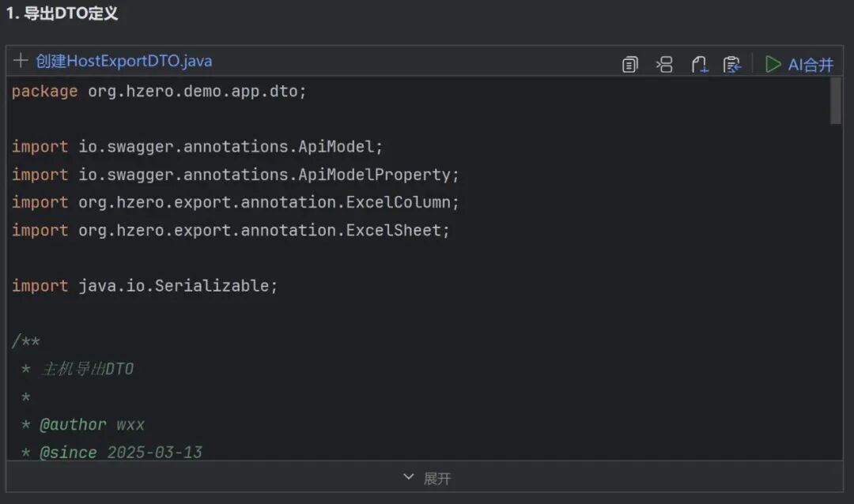Click the section heading 1. 导出DTO定义
The height and width of the screenshot is (504, 854).
62,13
